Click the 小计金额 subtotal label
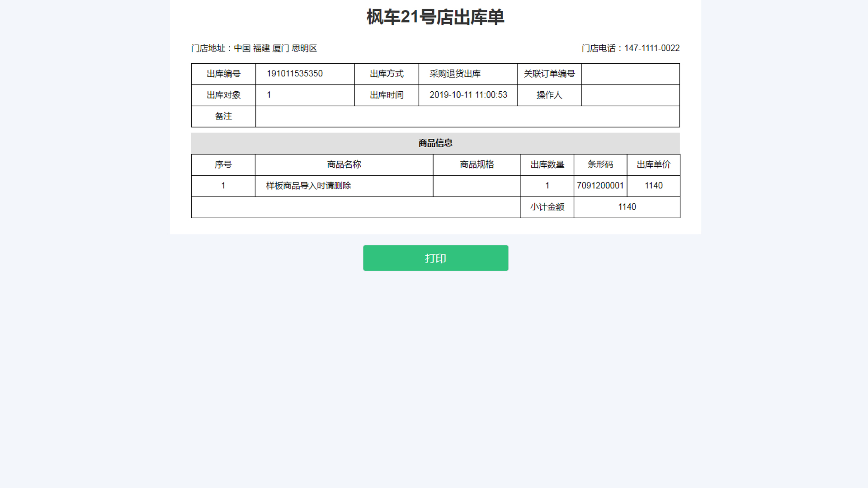868x488 pixels. [547, 207]
